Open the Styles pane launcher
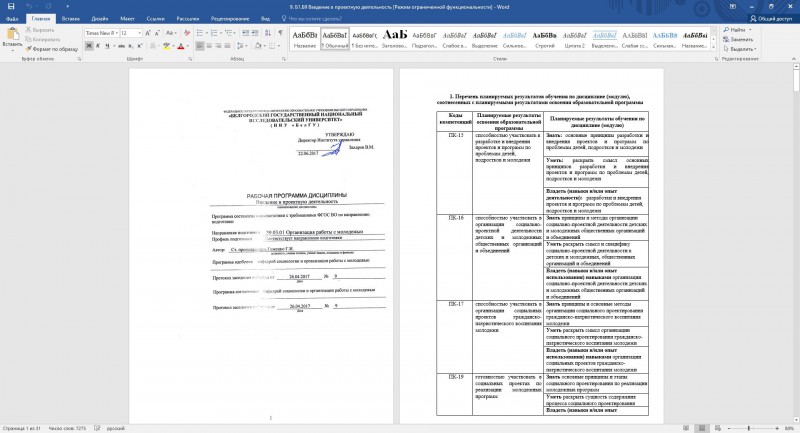Screen dimensions: 800x433 point(716,59)
